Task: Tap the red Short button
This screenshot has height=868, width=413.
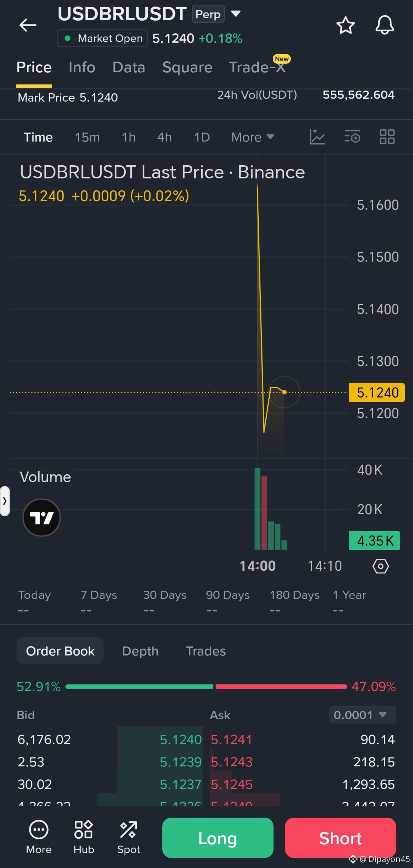Action: coord(340,838)
